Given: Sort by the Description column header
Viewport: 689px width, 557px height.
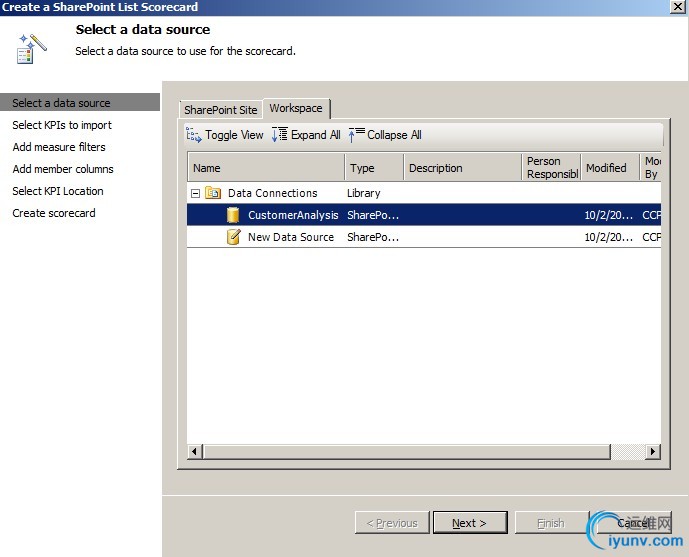Looking at the screenshot, I should (x=462, y=167).
